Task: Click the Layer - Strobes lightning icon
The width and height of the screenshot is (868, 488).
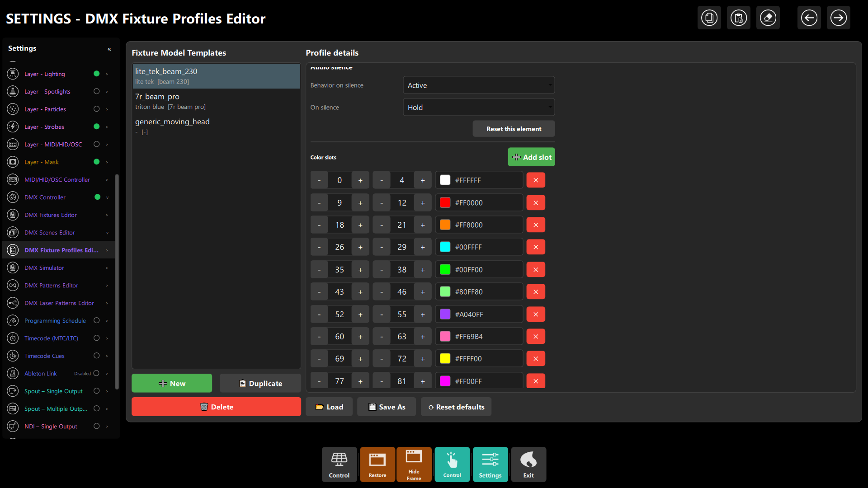Action: pyautogui.click(x=13, y=127)
